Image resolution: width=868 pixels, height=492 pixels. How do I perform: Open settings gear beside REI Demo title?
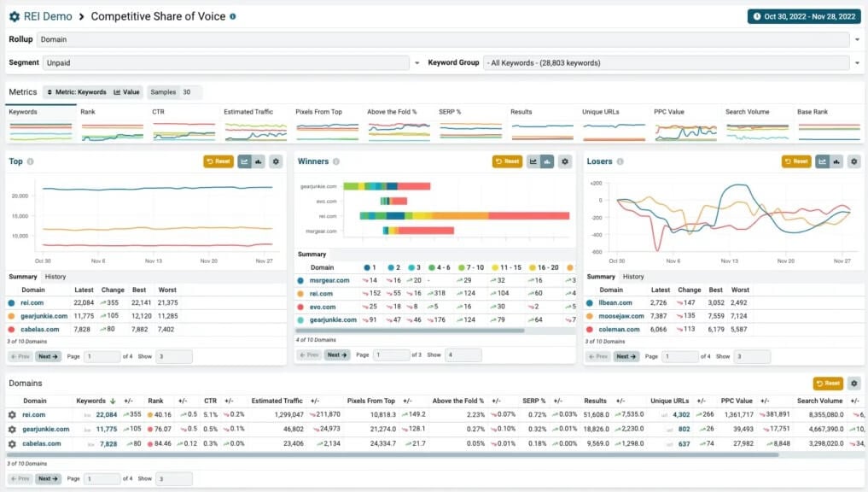pos(15,16)
